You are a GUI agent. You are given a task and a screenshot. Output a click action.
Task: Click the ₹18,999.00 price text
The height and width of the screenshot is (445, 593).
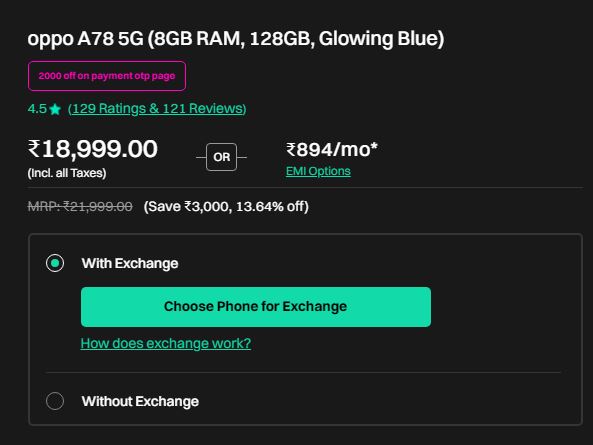[93, 149]
